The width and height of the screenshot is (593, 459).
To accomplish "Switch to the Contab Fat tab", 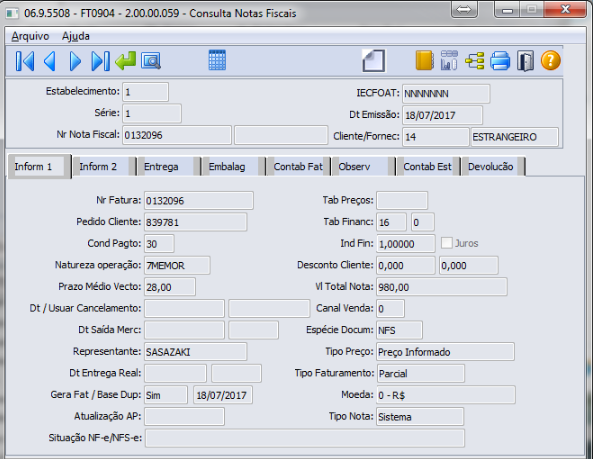I will (298, 167).
